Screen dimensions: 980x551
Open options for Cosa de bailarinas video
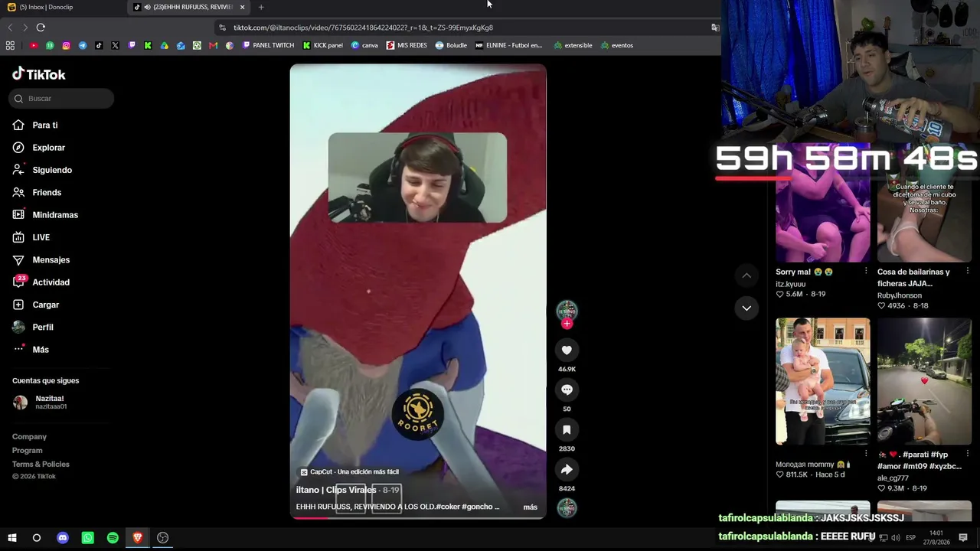tap(967, 272)
